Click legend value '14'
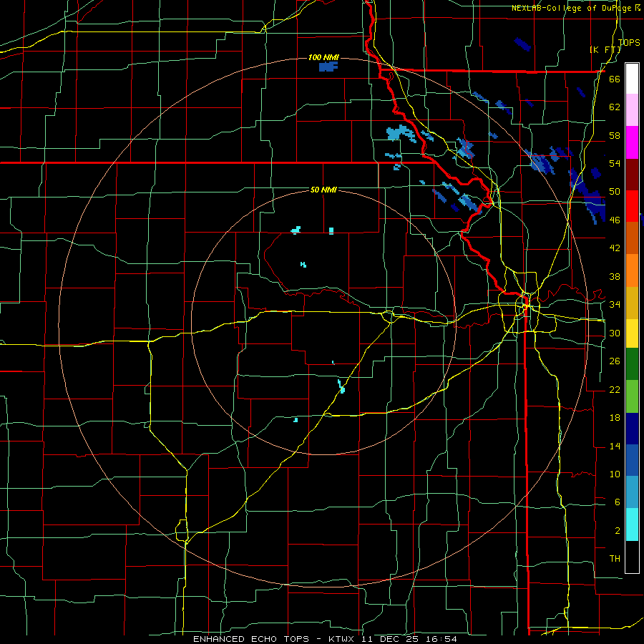 [x=615, y=446]
